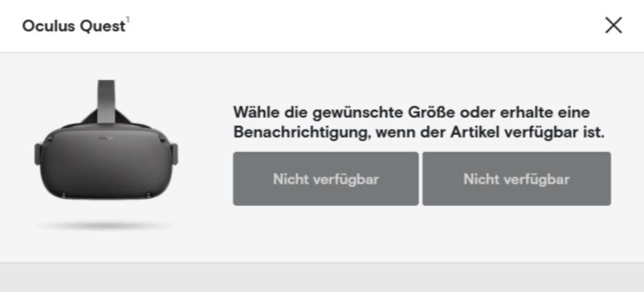
Task: Click the headset's right side strap arm
Action: pos(173,154)
